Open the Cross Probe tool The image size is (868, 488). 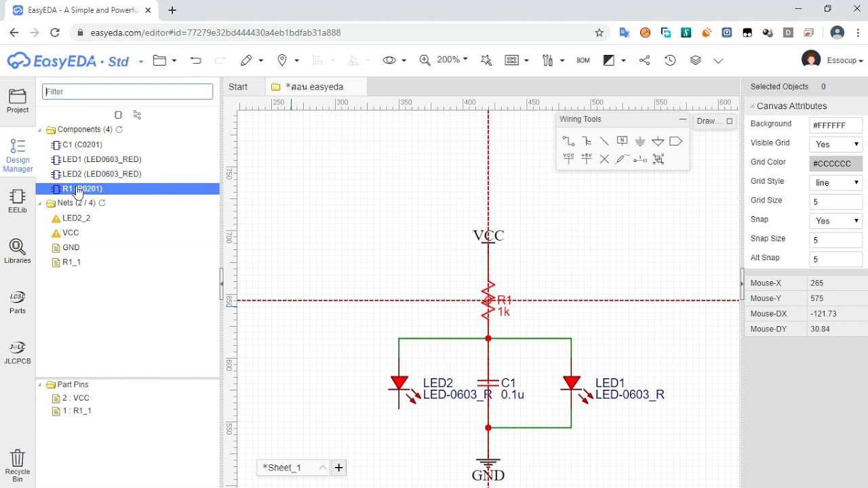486,60
